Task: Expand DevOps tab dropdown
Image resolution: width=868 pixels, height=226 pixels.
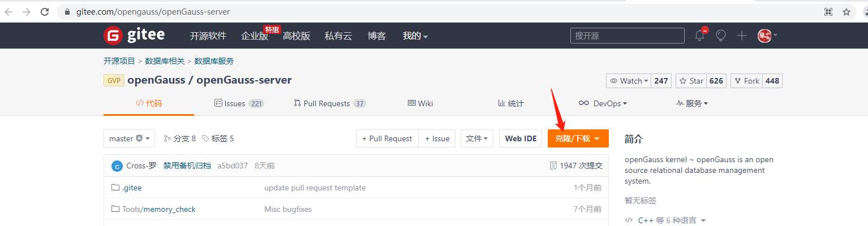Action: pos(603,103)
